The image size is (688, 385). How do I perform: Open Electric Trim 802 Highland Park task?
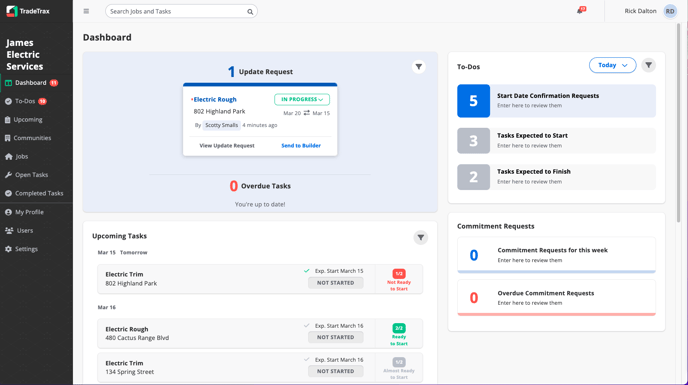click(x=260, y=279)
